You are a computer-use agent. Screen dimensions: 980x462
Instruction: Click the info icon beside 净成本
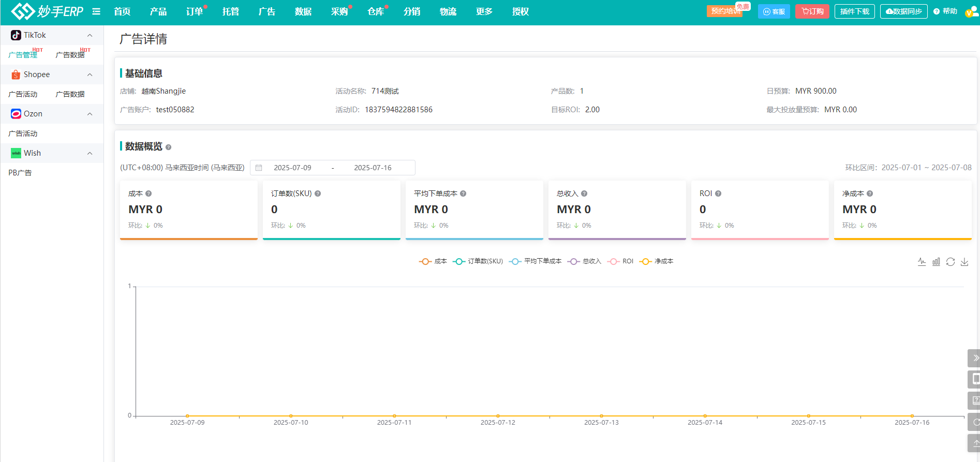[x=870, y=193]
